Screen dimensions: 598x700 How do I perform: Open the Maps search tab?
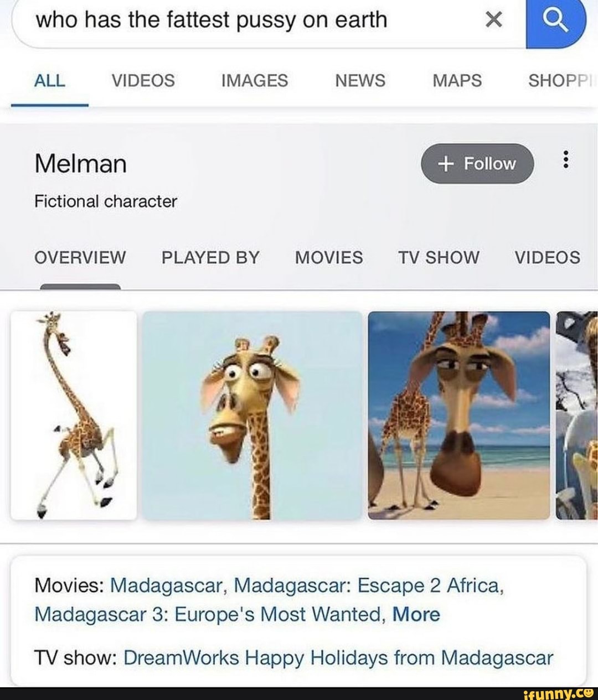(x=457, y=81)
